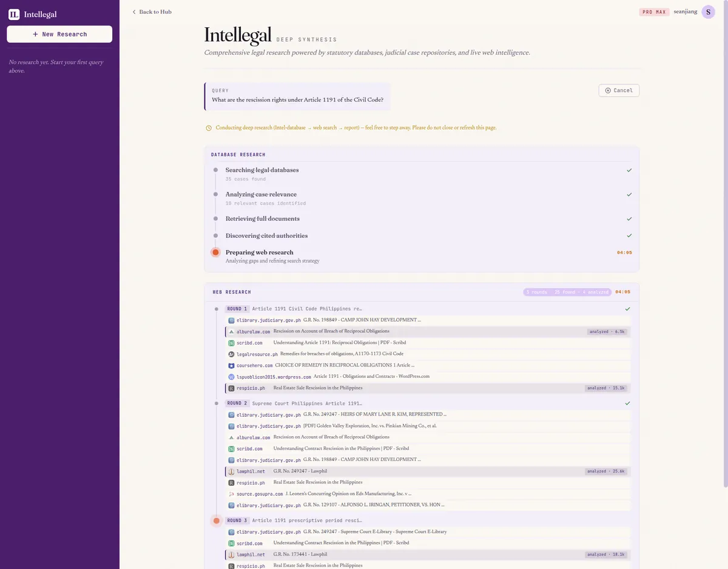The height and width of the screenshot is (569, 728).
Task: Click the analyzed 25.6k badge
Action: click(x=606, y=471)
